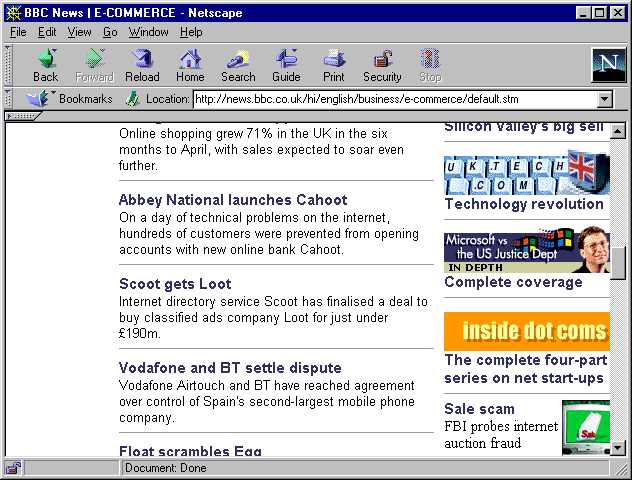Open Silicon Valley's big sell link

coord(524,127)
